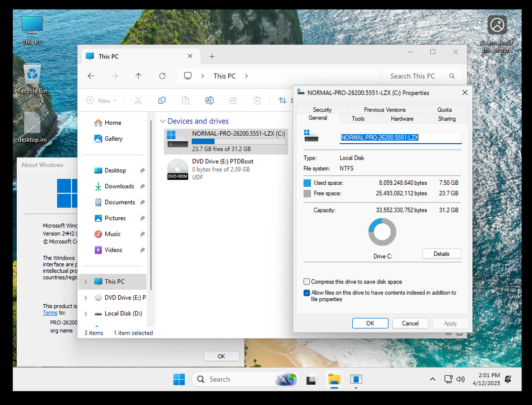532x405 pixels.
Task: Click the Delete trash icon in toolbar
Action: 257,100
